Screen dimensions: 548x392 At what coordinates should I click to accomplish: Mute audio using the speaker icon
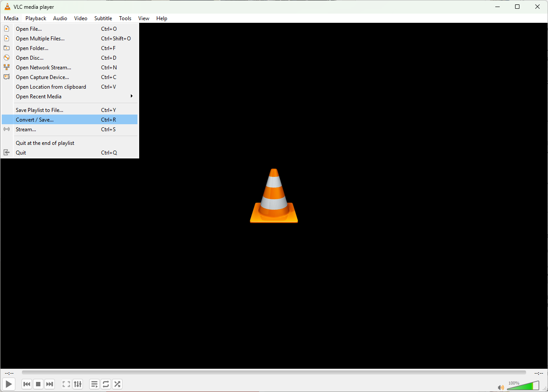501,387
